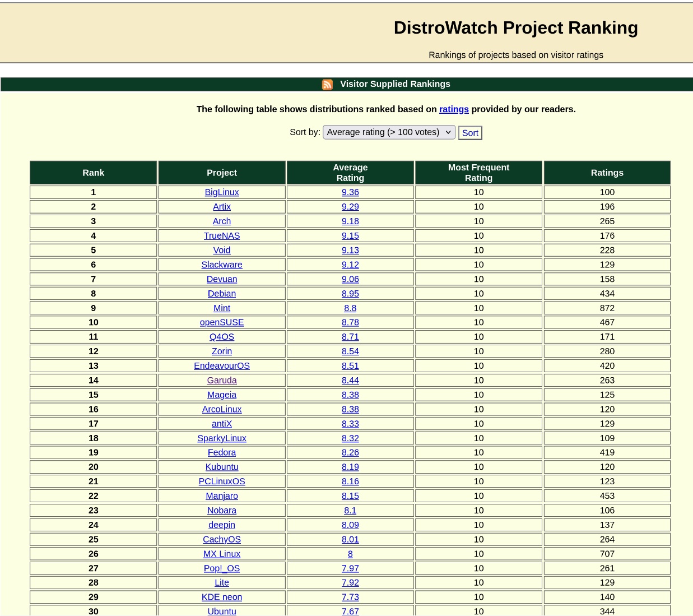693x616 pixels.
Task: Click Q4OS's 8.71 rating link
Action: 350,337
